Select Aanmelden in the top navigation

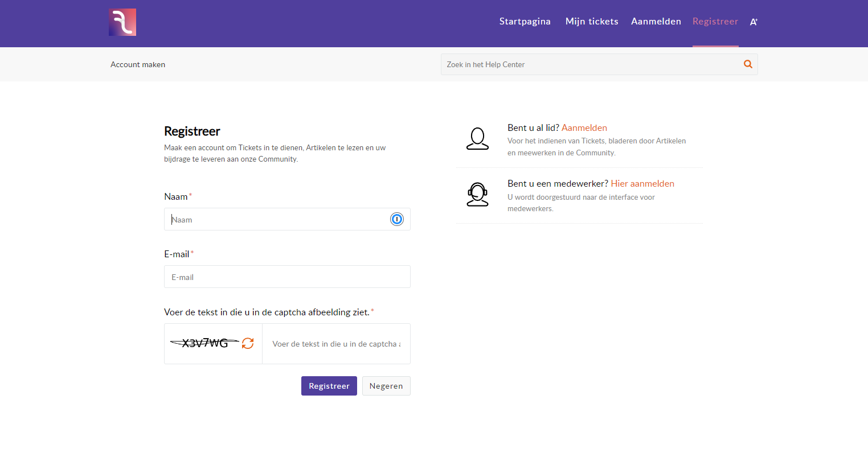coord(656,22)
